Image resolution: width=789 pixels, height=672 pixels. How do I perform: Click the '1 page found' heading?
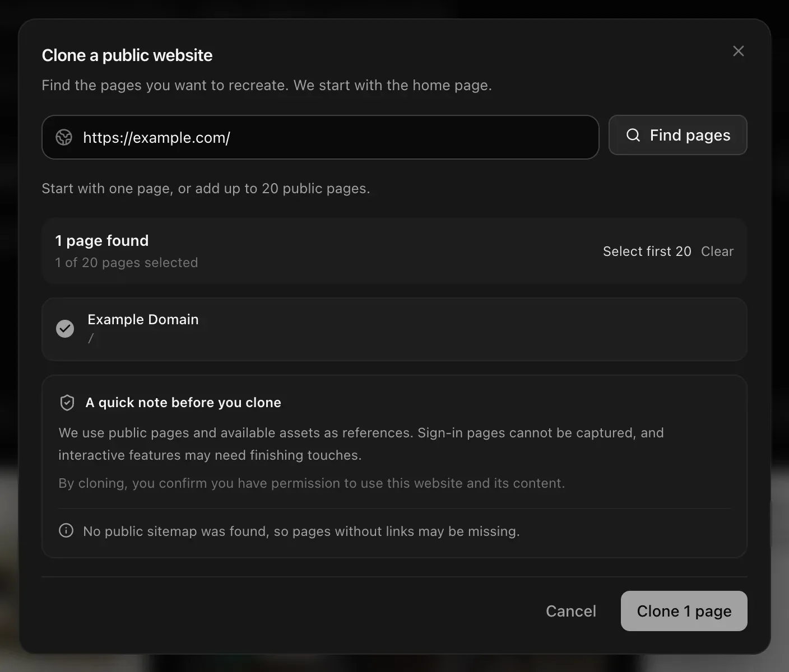[102, 241]
